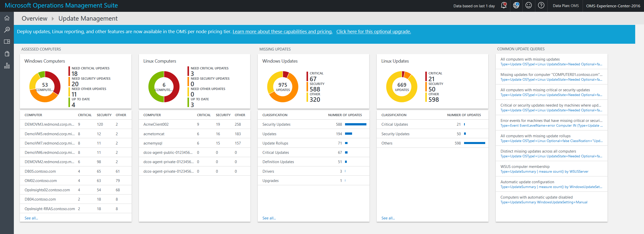Open Update Rollups classification row
The height and width of the screenshot is (234, 644).
313,143
